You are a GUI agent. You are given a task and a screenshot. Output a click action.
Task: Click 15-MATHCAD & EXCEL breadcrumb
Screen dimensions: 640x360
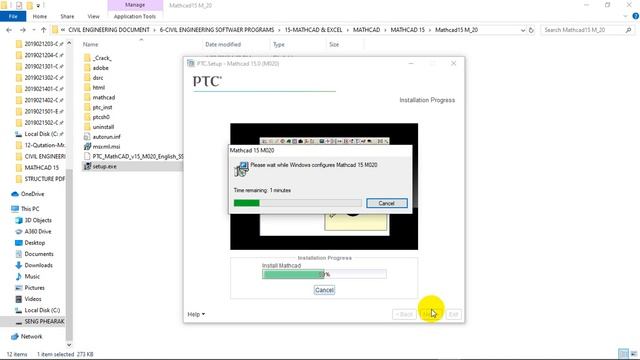313,30
